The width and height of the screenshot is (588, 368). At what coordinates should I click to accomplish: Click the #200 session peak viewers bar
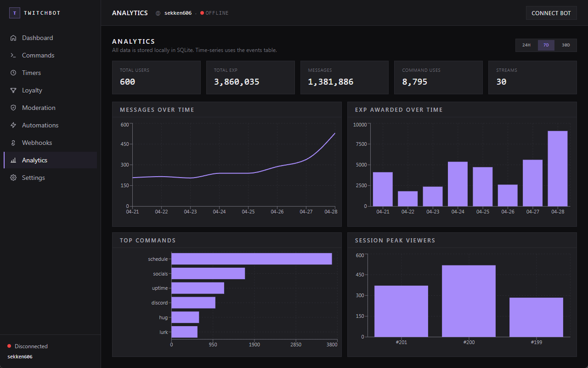(469, 301)
